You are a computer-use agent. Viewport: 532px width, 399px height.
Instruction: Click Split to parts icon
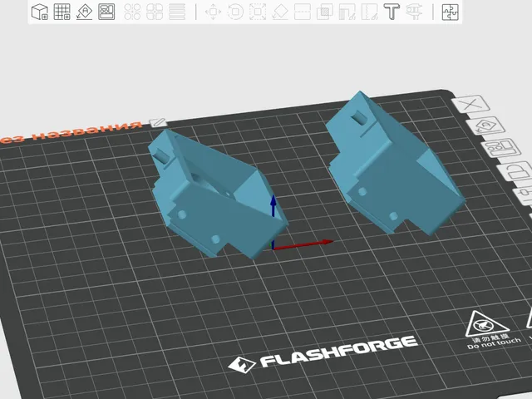(x=155, y=12)
